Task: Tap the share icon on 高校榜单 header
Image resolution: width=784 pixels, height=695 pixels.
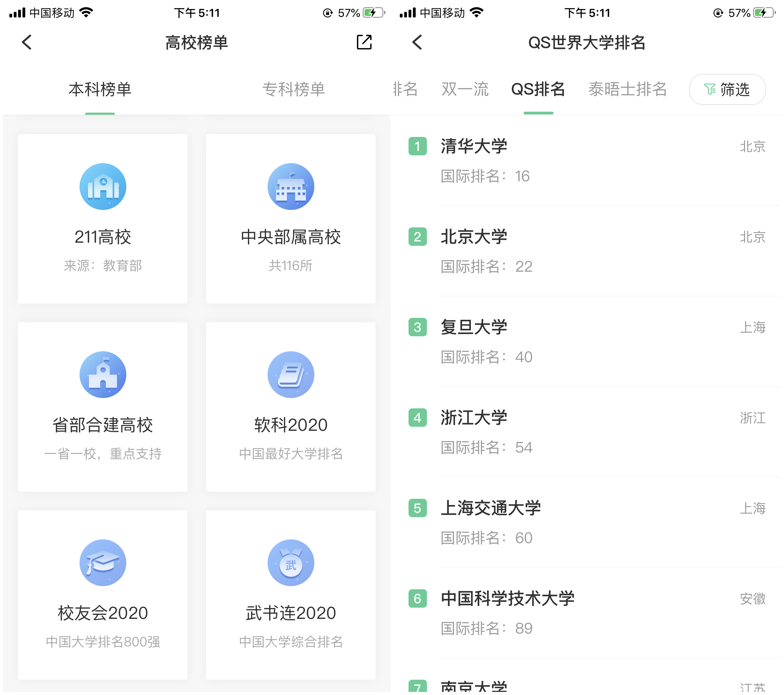Action: coord(364,42)
